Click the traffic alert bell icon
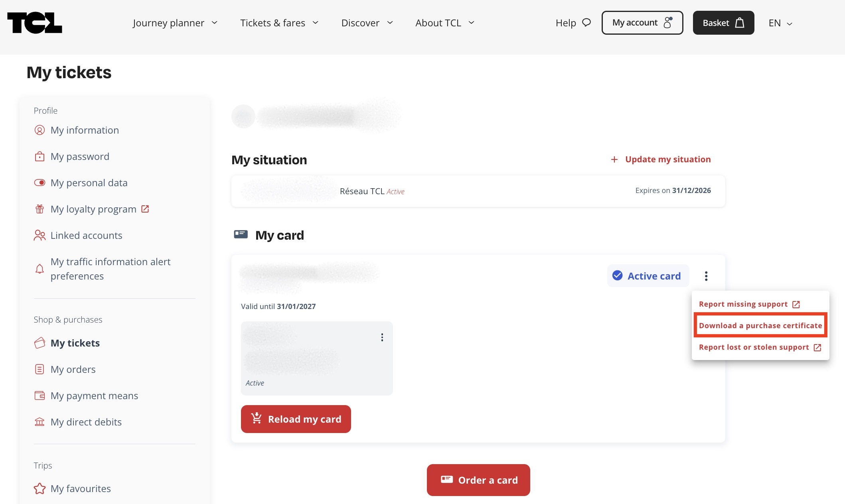This screenshot has height=504, width=845. tap(39, 269)
